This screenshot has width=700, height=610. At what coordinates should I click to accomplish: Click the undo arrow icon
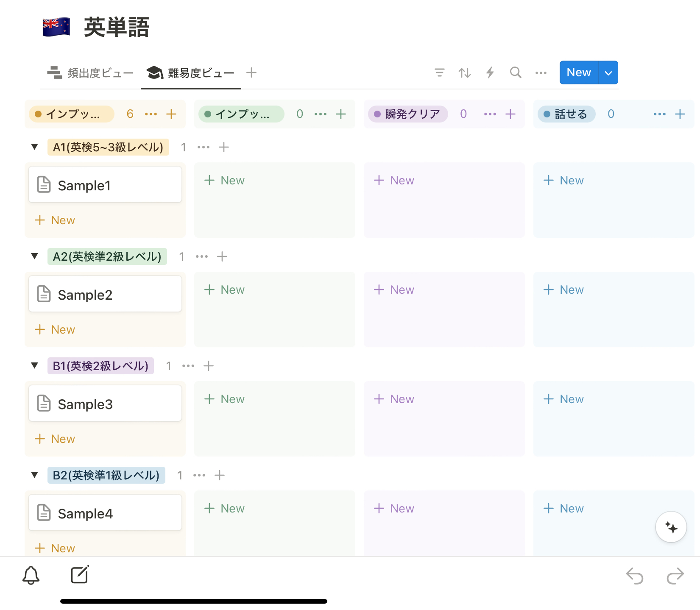(x=635, y=576)
